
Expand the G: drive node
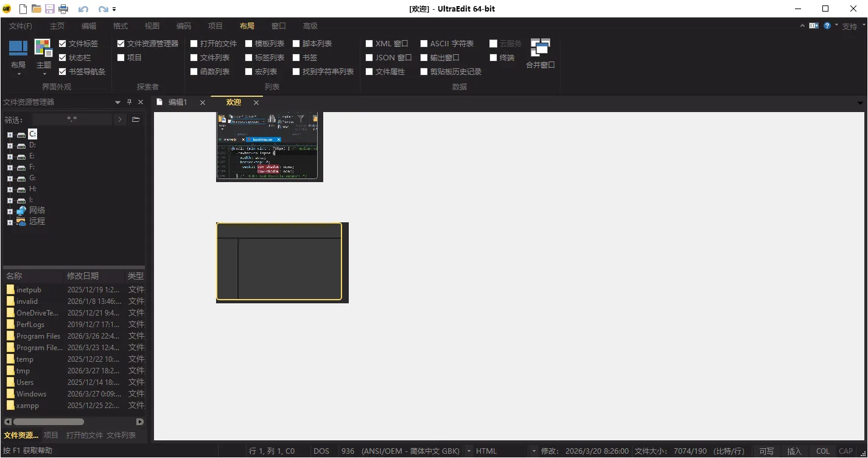click(10, 178)
